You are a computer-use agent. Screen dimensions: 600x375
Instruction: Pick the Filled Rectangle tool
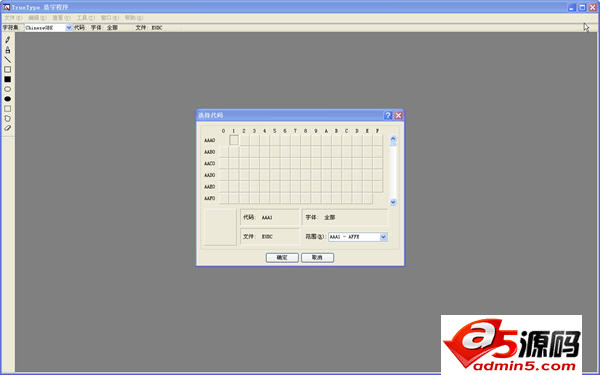click(8, 79)
